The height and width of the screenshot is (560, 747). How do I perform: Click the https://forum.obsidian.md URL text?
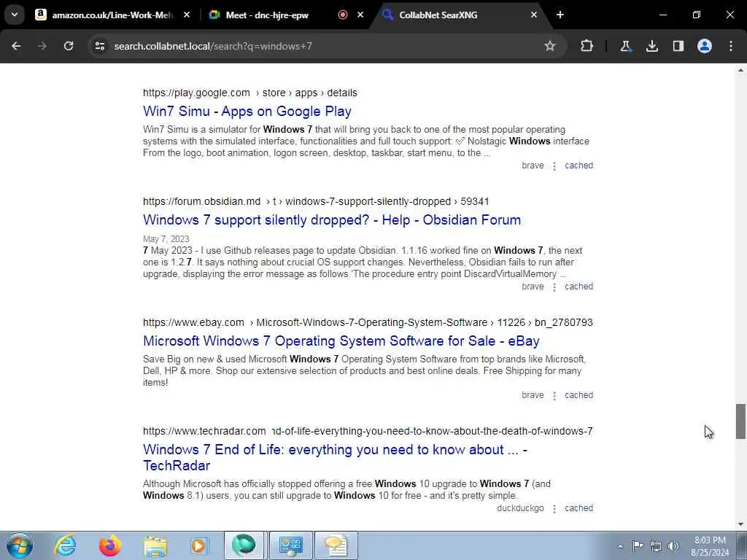[201, 201]
